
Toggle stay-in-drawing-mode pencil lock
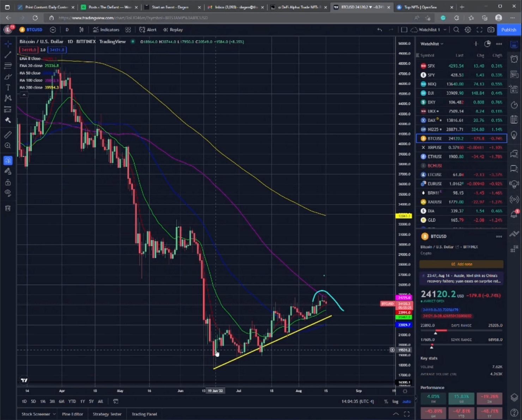[8, 172]
